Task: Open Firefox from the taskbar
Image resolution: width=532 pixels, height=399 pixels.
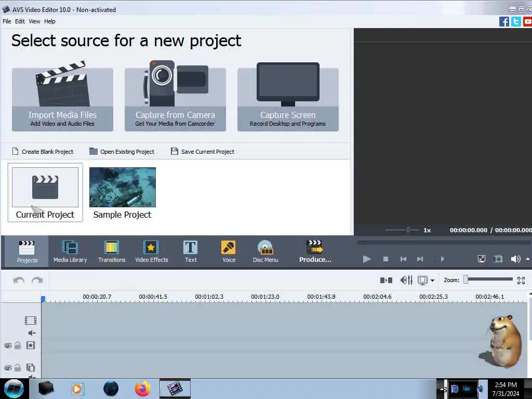Action: [143, 389]
